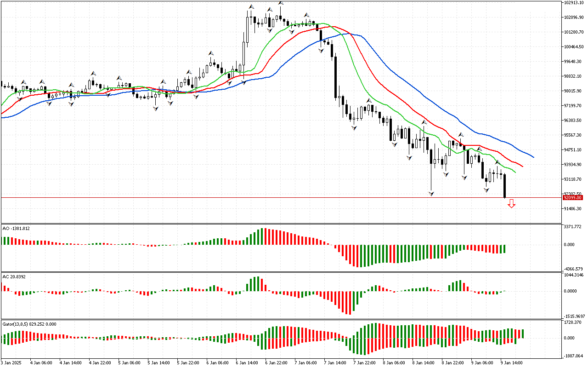588x368 pixels.
Task: Select the 4 Jan 22:00 time label
Action: [x=100, y=362]
